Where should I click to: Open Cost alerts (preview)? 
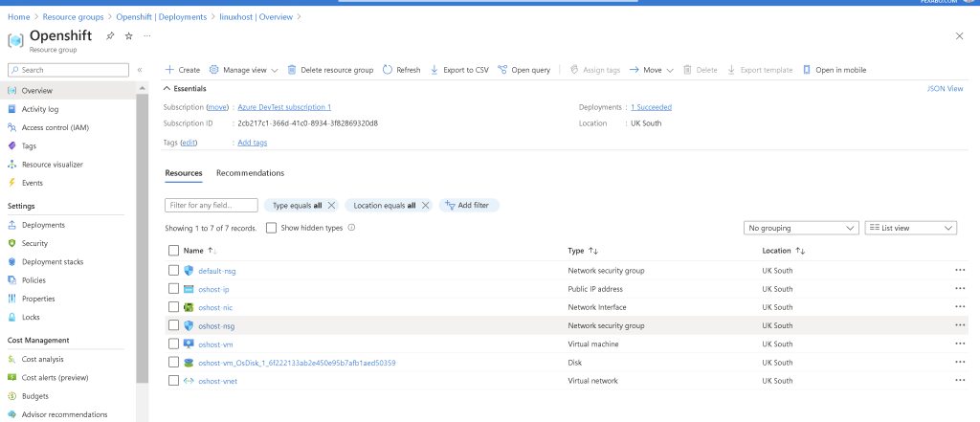[x=55, y=378]
